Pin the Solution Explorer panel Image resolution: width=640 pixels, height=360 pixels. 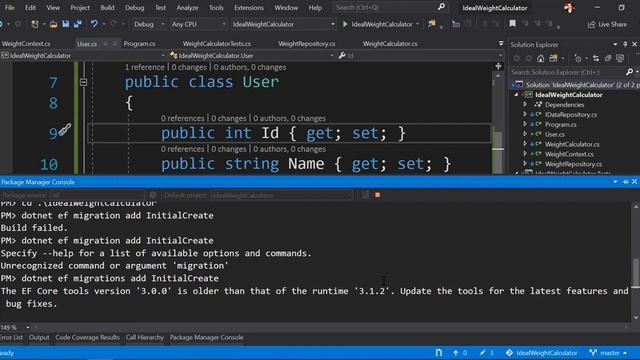click(x=625, y=44)
